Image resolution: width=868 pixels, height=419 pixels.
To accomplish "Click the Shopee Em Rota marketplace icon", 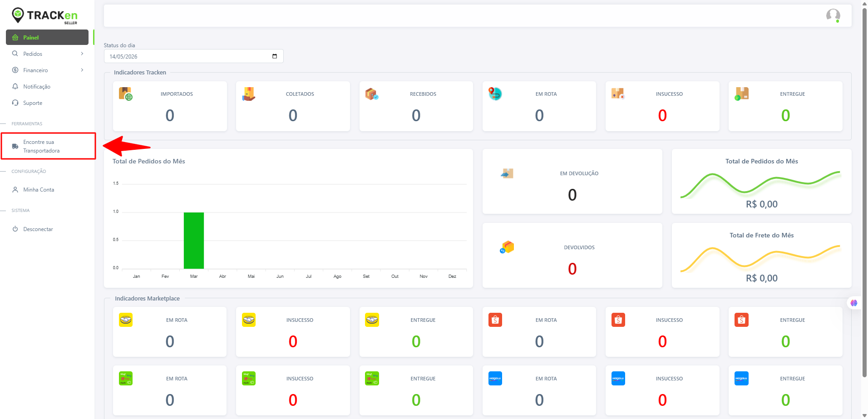I will click(495, 320).
